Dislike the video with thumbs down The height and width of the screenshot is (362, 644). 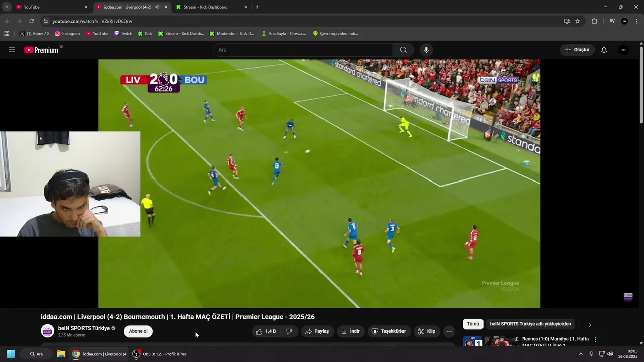click(x=289, y=331)
